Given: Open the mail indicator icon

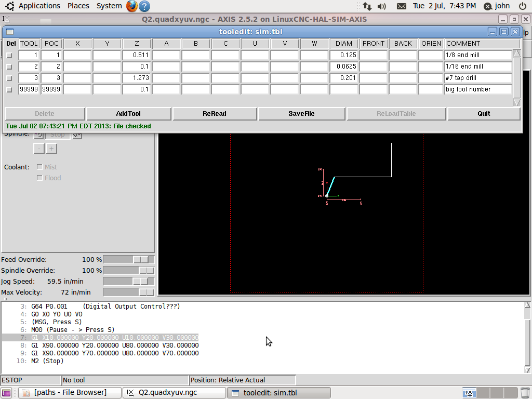Looking at the screenshot, I should coord(402,6).
